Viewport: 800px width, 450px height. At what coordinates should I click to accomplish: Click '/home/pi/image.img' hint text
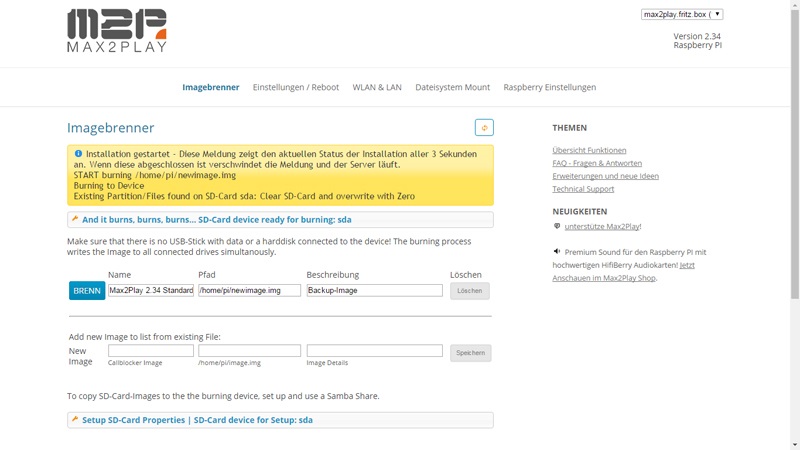point(229,363)
